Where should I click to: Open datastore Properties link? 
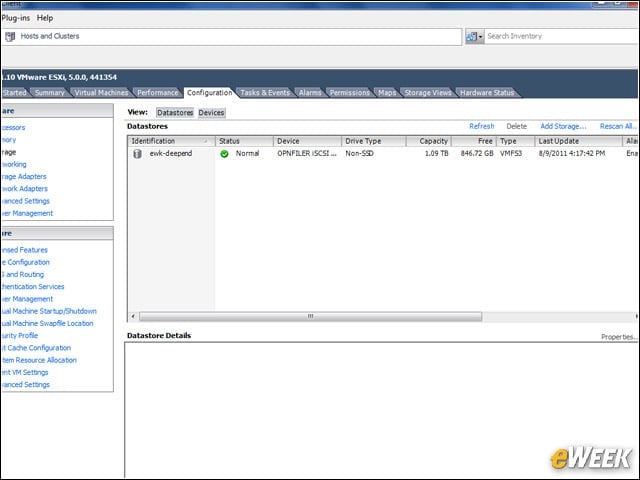coord(619,337)
